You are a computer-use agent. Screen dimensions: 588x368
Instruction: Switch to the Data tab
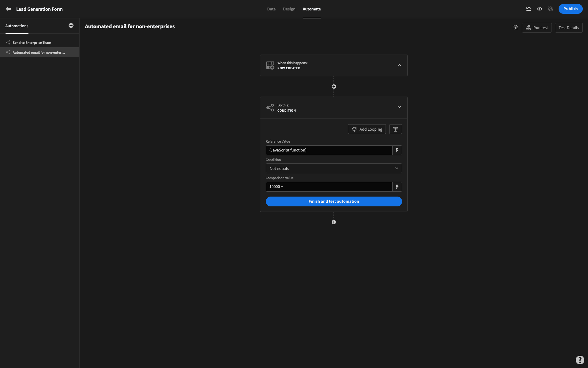tap(271, 9)
